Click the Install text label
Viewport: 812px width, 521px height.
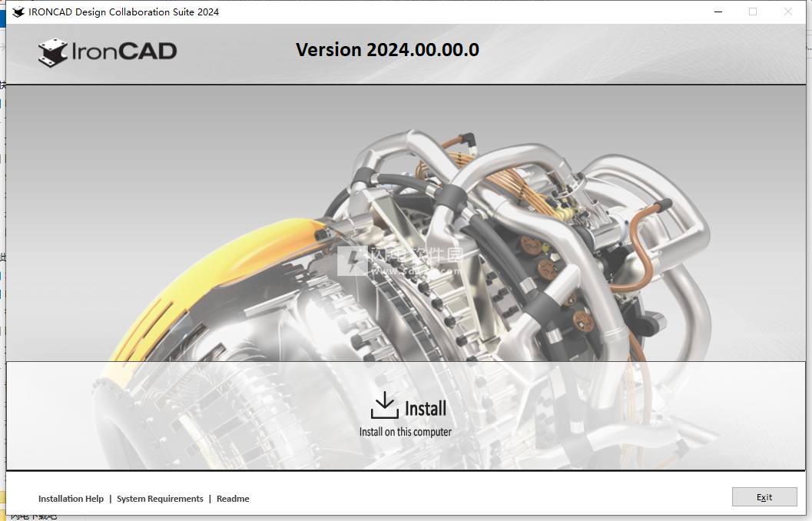click(x=425, y=409)
